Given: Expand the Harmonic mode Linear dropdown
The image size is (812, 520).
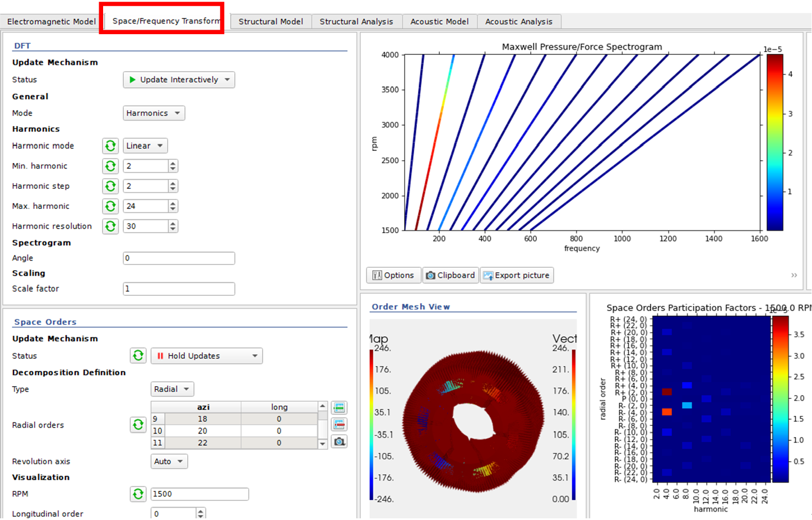Looking at the screenshot, I should (145, 146).
